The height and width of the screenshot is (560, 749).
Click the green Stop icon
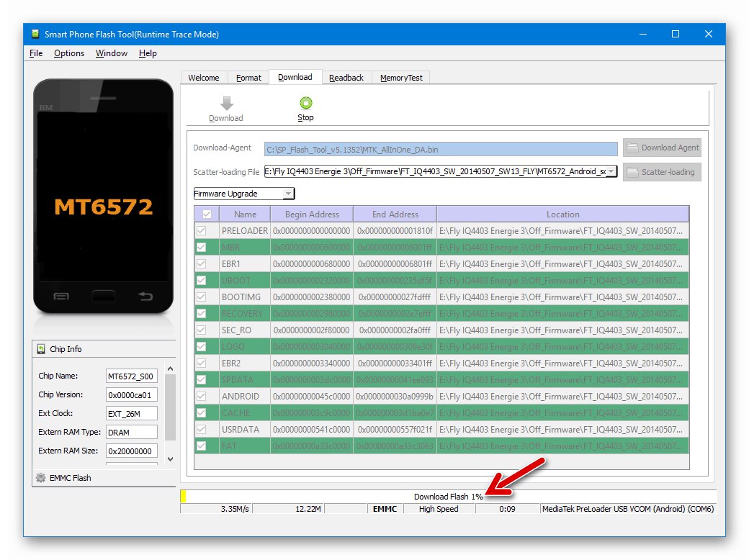click(x=305, y=103)
